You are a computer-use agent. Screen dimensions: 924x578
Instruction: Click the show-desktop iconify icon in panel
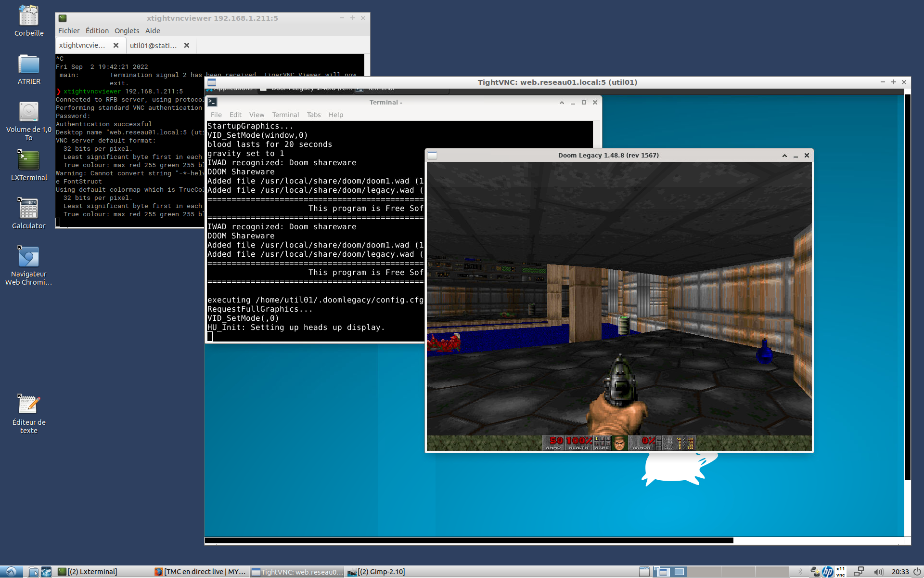coord(644,572)
